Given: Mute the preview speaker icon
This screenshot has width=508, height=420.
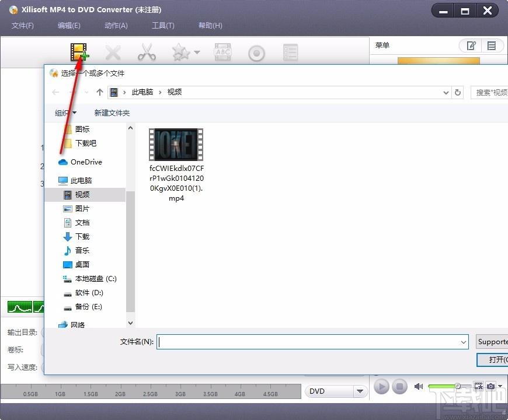Looking at the screenshot, I should pos(419,386).
